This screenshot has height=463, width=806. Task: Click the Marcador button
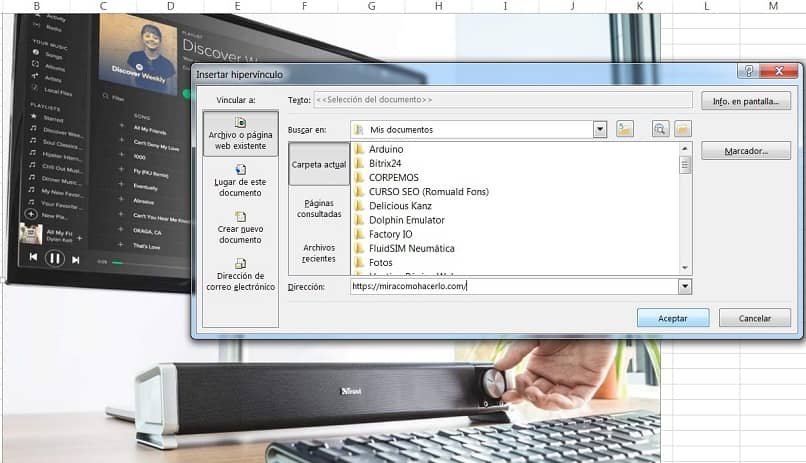(746, 151)
